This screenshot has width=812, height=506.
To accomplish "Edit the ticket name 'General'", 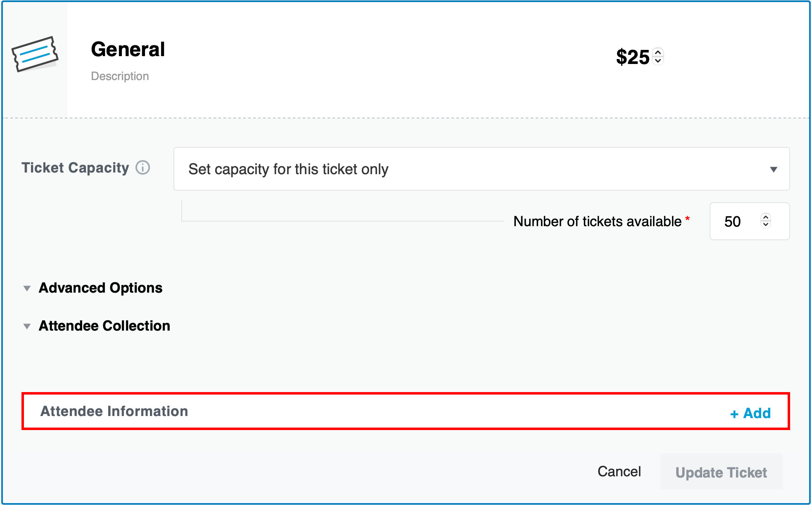I will (128, 50).
